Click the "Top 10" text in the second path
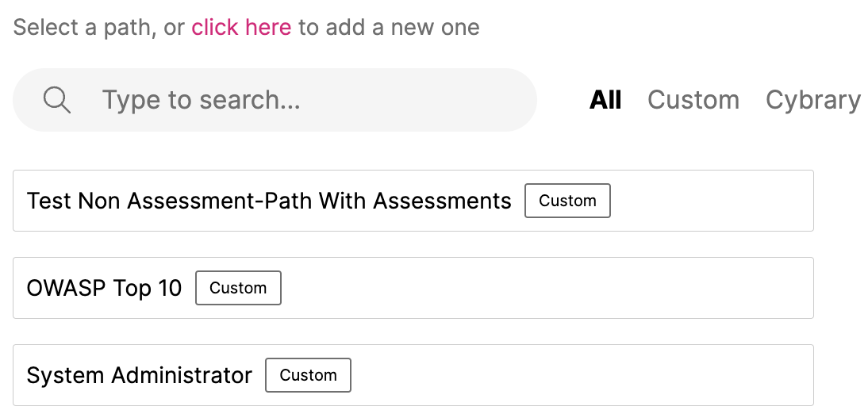 [x=148, y=289]
